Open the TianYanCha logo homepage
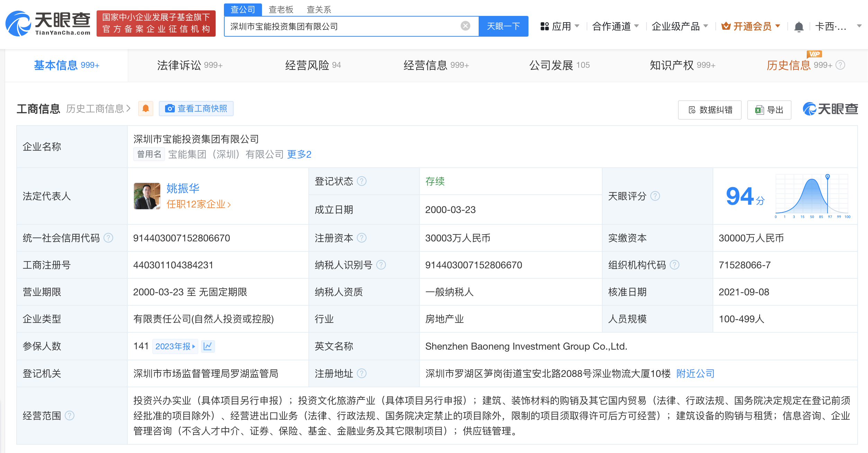The height and width of the screenshot is (453, 868). point(48,24)
